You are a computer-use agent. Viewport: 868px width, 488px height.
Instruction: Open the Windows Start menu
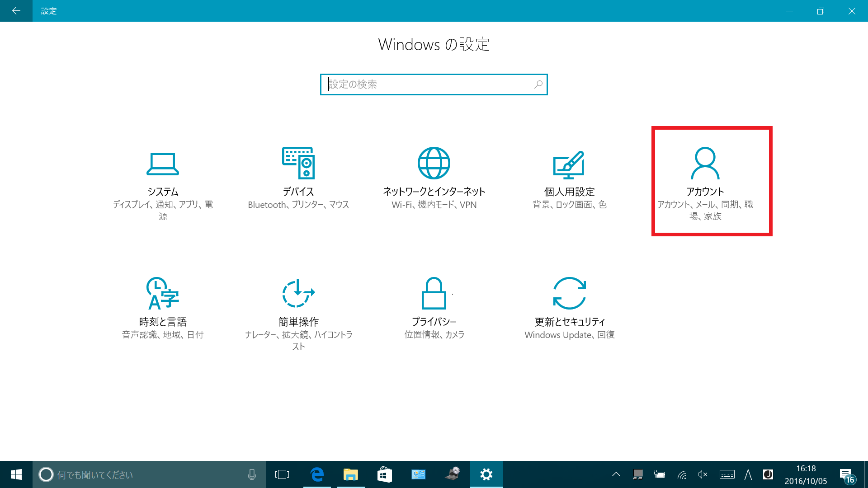tap(16, 474)
